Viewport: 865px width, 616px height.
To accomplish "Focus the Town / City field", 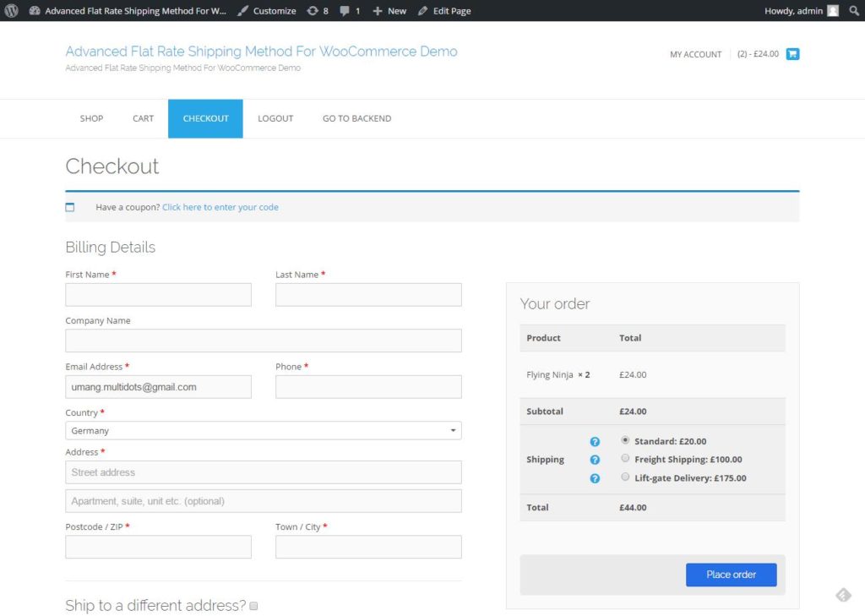I will pyautogui.click(x=368, y=547).
